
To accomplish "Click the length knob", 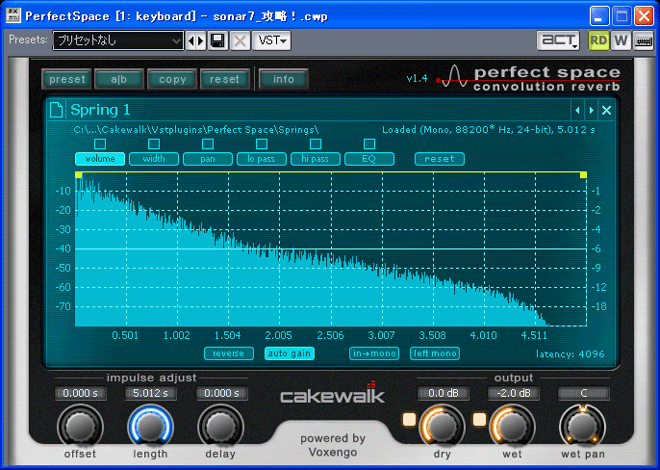I will (x=151, y=427).
